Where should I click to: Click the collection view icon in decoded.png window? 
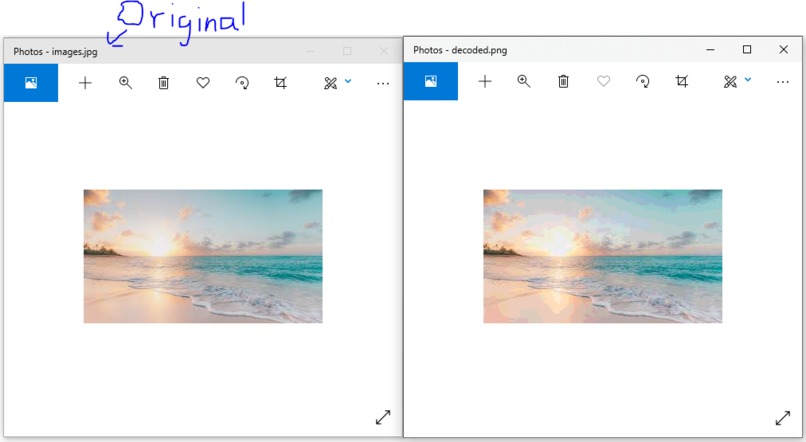431,81
